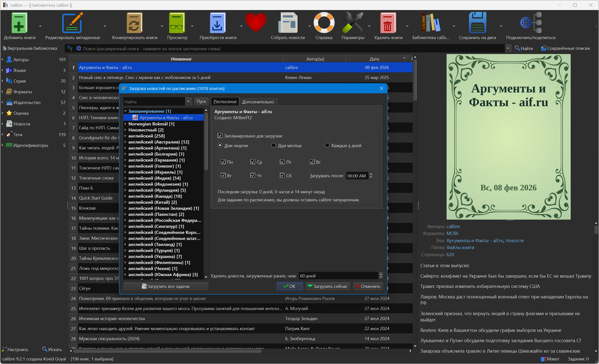Uncheck the Пн weekday checkbox
The width and height of the screenshot is (599, 364).
pyautogui.click(x=223, y=162)
